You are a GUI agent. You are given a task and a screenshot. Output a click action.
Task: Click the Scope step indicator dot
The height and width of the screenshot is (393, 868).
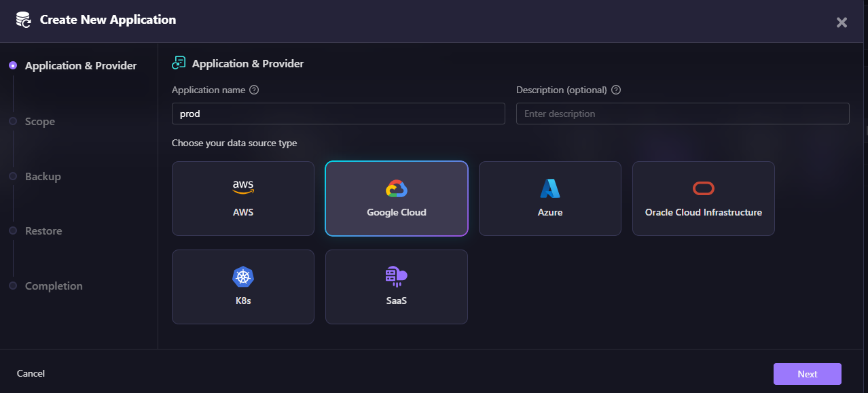13,121
